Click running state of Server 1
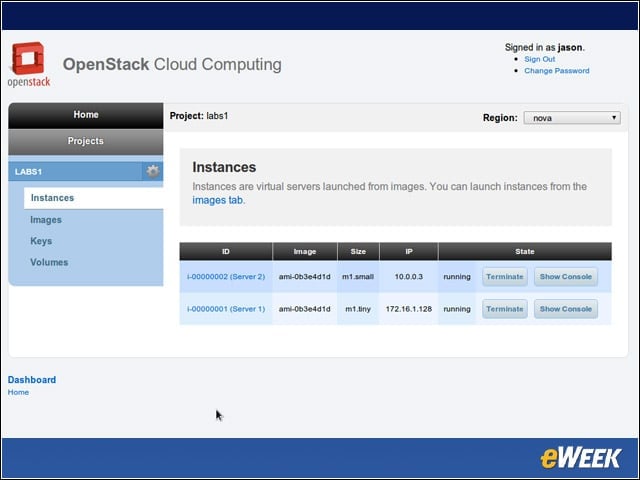The image size is (640, 480). click(x=457, y=309)
